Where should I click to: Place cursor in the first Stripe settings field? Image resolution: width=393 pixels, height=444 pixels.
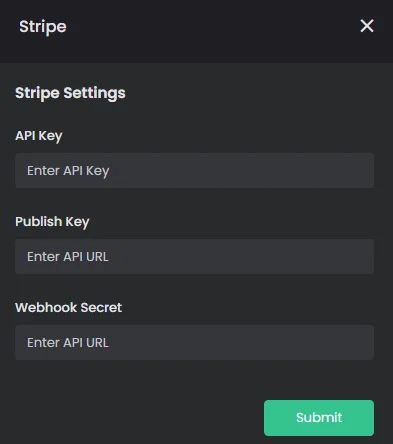pos(194,170)
